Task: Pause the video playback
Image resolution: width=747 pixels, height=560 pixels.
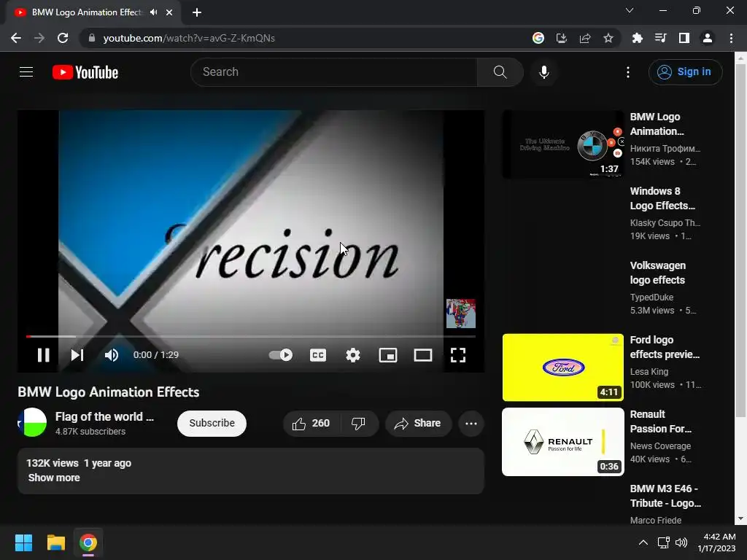Action: 43,355
